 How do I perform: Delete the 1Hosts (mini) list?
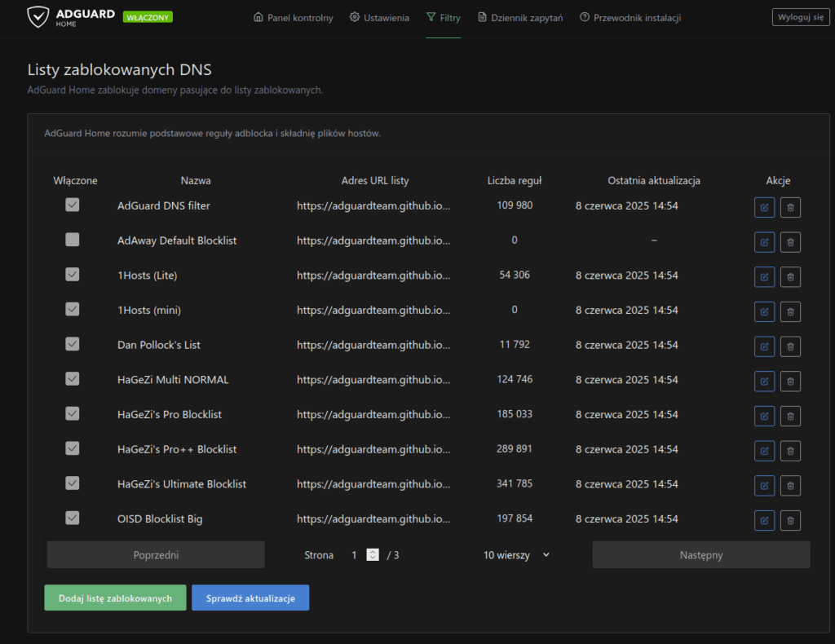pyautogui.click(x=790, y=312)
